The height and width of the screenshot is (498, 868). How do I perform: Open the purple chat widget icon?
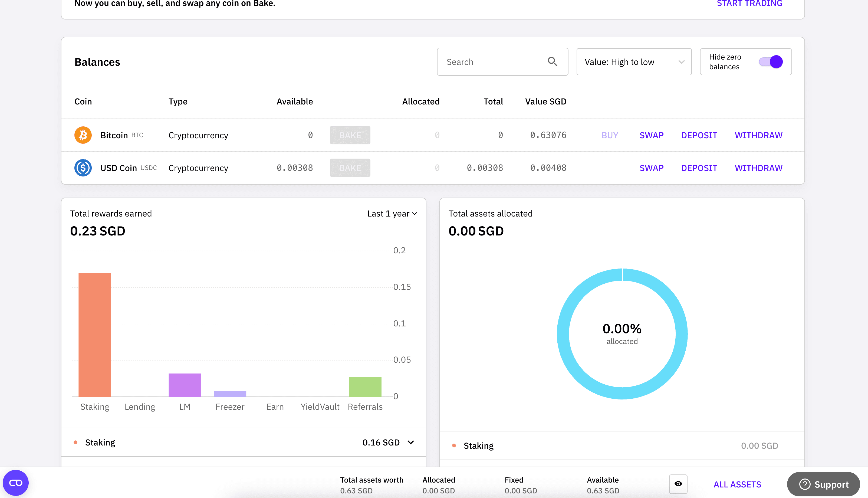coord(16,483)
